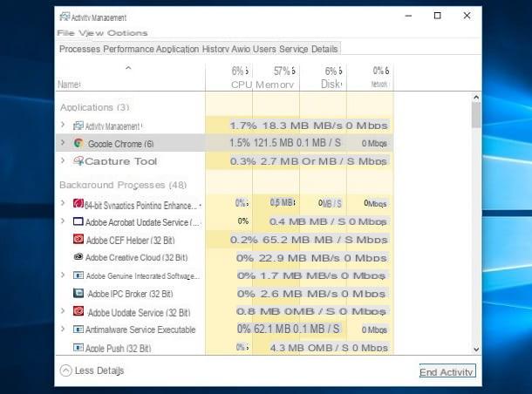The height and width of the screenshot is (394, 532).
Task: Expand the Activity Management process row
Action: pos(63,125)
